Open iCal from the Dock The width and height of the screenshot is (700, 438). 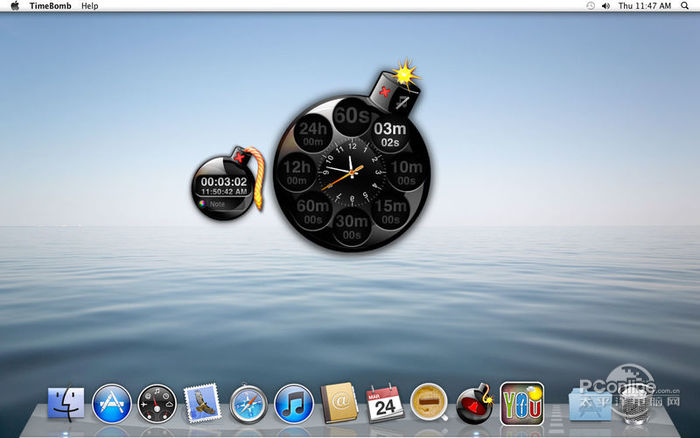click(384, 403)
